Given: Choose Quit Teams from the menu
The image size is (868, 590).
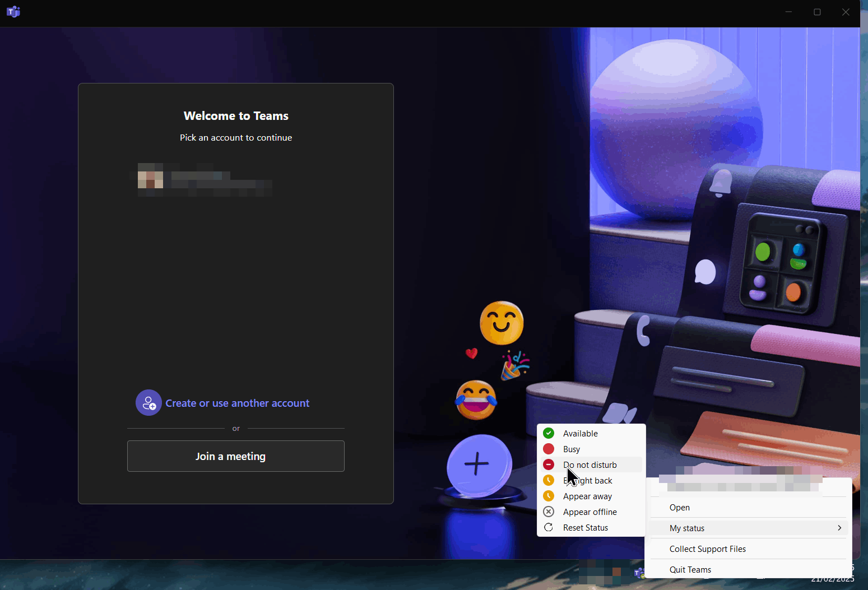Looking at the screenshot, I should tap(690, 569).
